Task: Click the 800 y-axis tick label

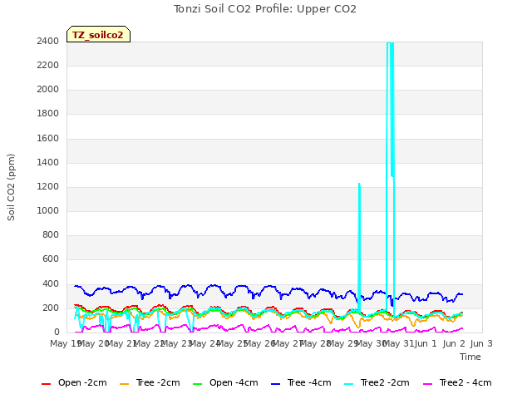Action: 51,234
